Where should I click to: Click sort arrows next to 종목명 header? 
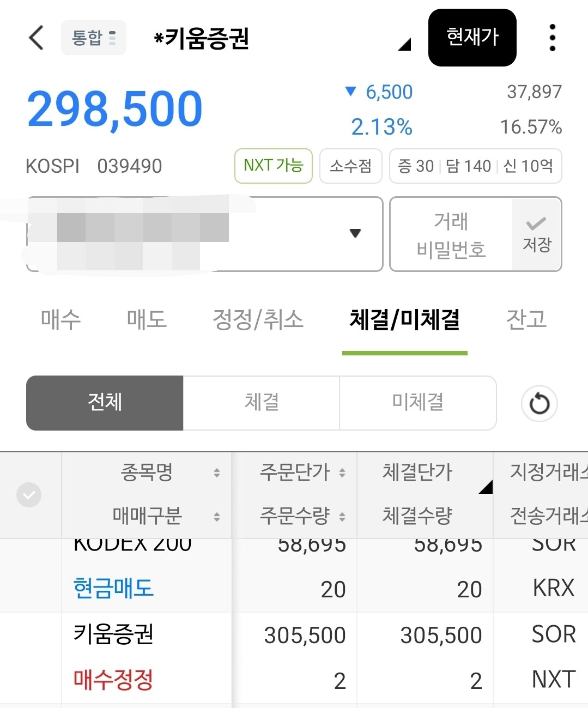pos(217,473)
